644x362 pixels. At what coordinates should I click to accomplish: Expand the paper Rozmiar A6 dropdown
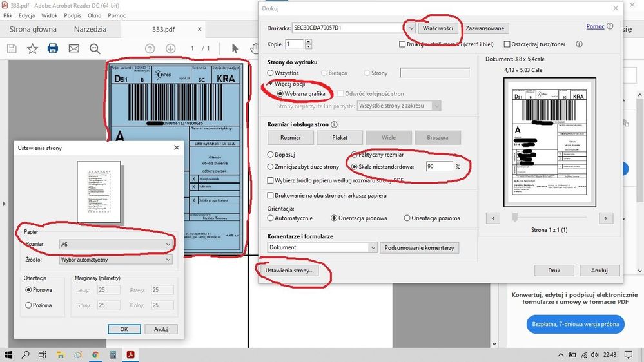[x=168, y=245]
